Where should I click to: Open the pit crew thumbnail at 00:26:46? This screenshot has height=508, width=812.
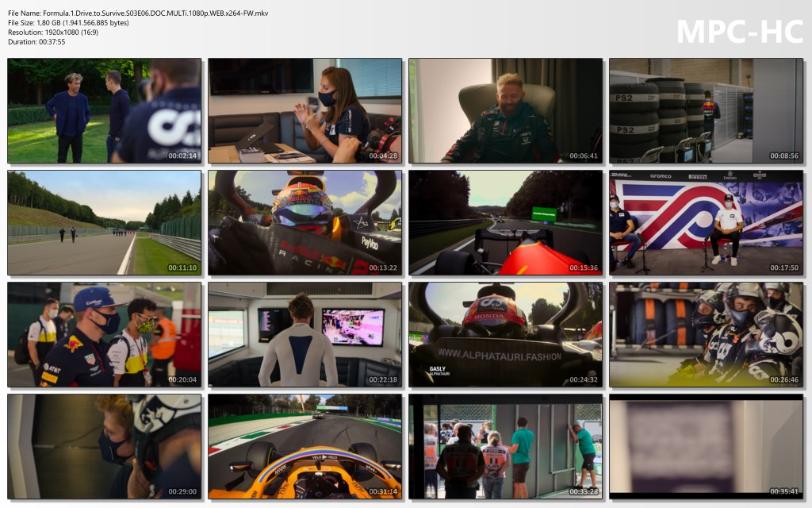point(706,334)
